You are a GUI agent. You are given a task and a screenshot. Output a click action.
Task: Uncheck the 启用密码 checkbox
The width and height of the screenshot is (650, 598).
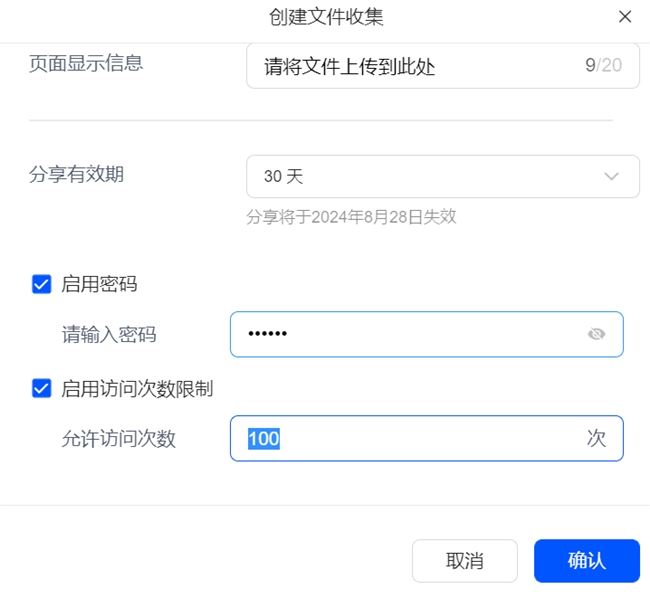pyautogui.click(x=41, y=284)
